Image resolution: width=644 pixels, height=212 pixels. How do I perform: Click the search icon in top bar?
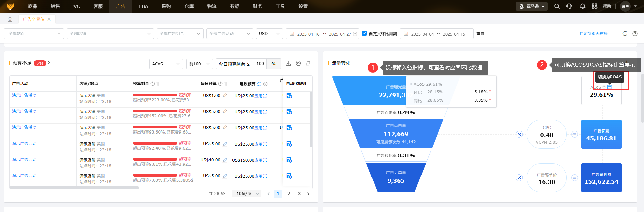557,6
